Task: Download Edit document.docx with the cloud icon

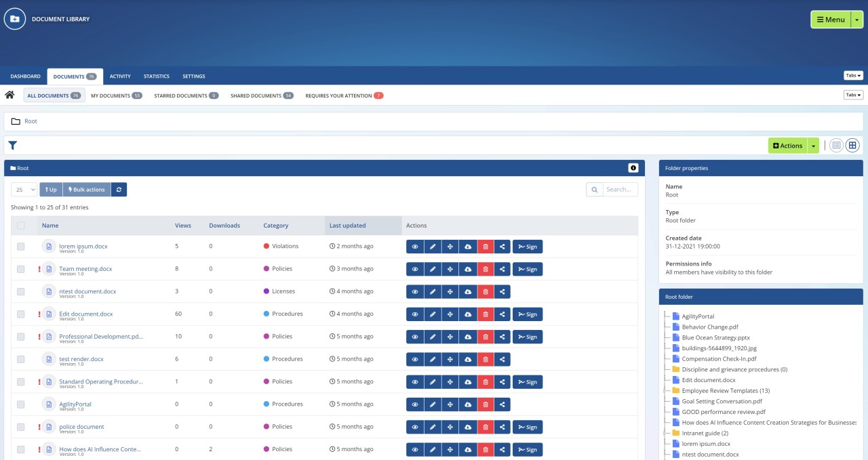Action: [x=468, y=314]
